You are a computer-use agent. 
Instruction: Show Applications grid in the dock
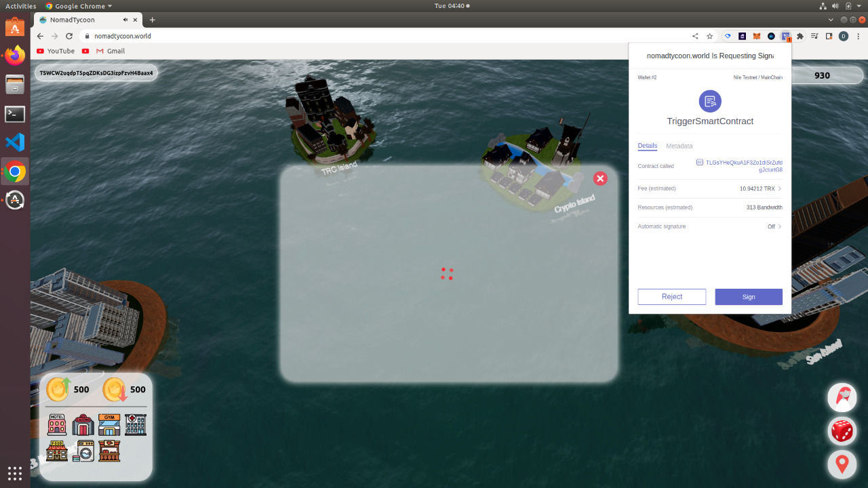coord(15,473)
